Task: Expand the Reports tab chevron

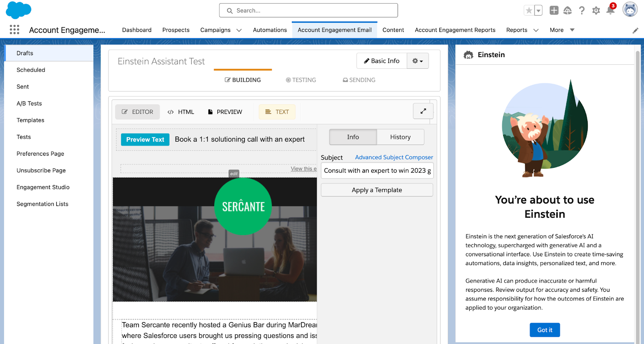Action: [x=536, y=30]
